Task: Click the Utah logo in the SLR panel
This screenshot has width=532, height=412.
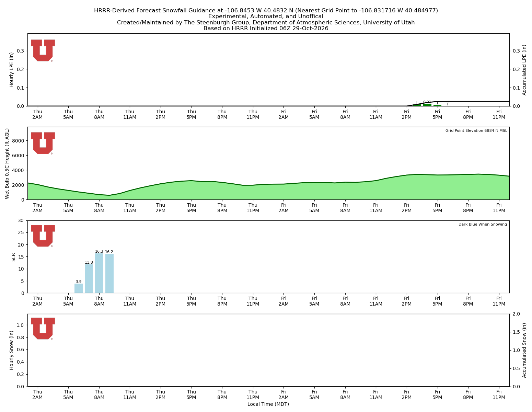Action: coord(43,236)
